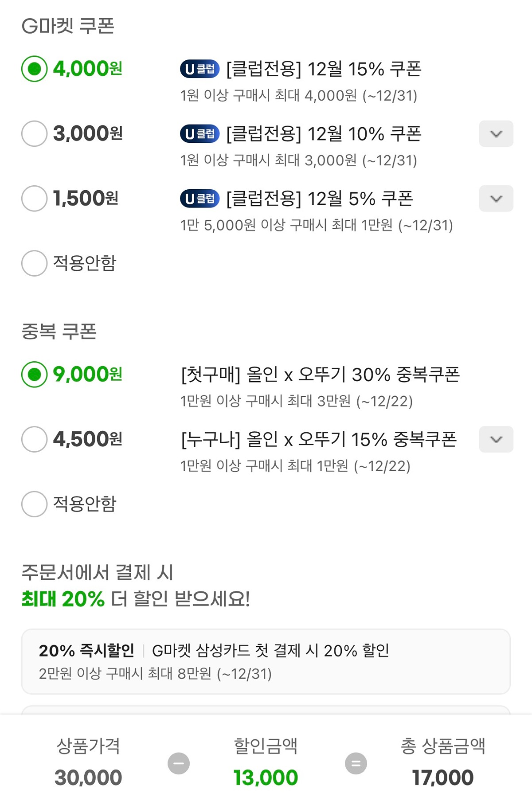
Task: Expand the 누구나 15% 중복쿠폰 details
Action: point(496,439)
